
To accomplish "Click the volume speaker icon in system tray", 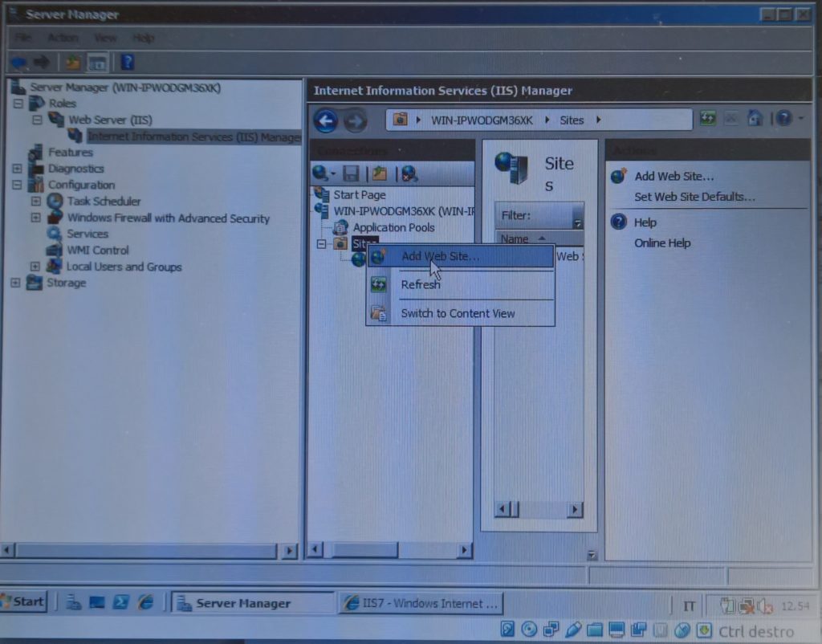I will [766, 607].
